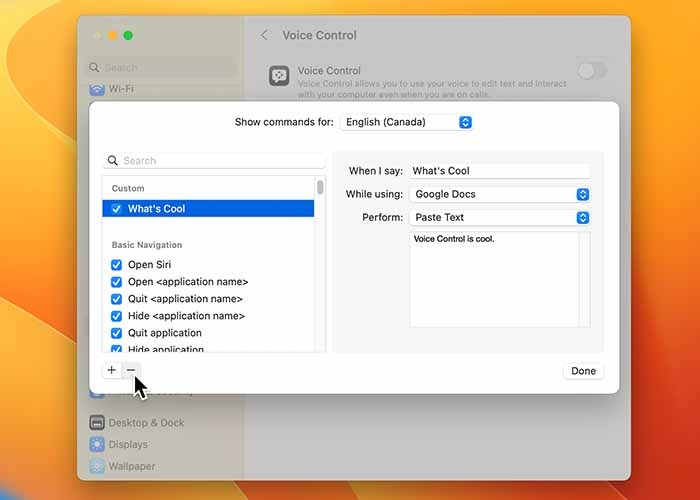Screen dimensions: 700x500
Task: Click the commands Search field
Action: click(214, 161)
